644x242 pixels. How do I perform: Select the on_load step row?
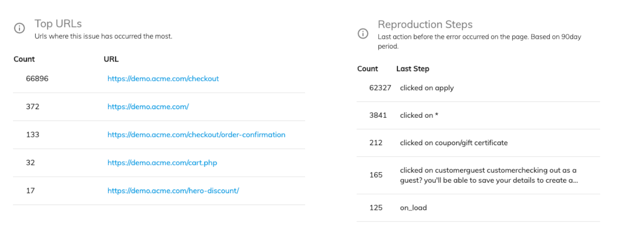[x=478, y=208]
